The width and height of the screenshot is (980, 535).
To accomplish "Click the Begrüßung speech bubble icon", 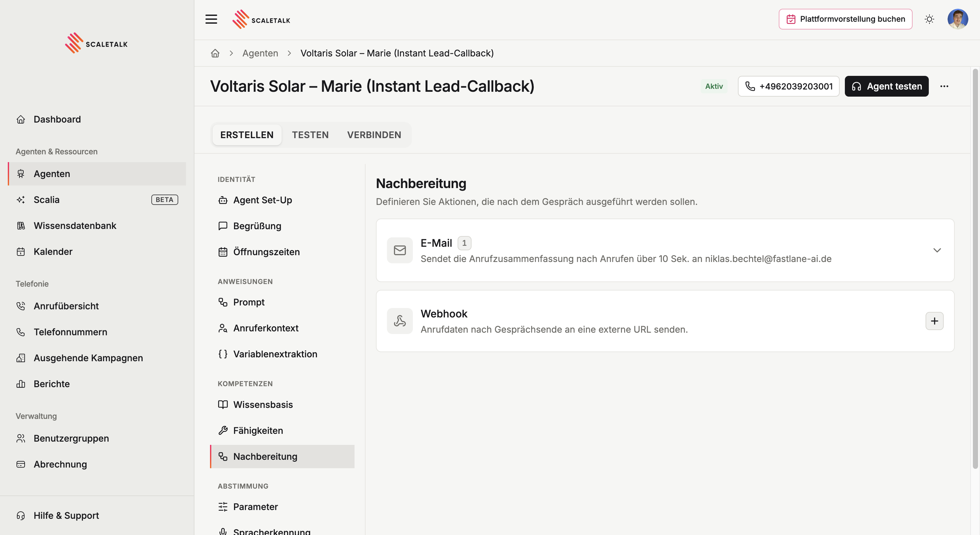I will pos(223,226).
